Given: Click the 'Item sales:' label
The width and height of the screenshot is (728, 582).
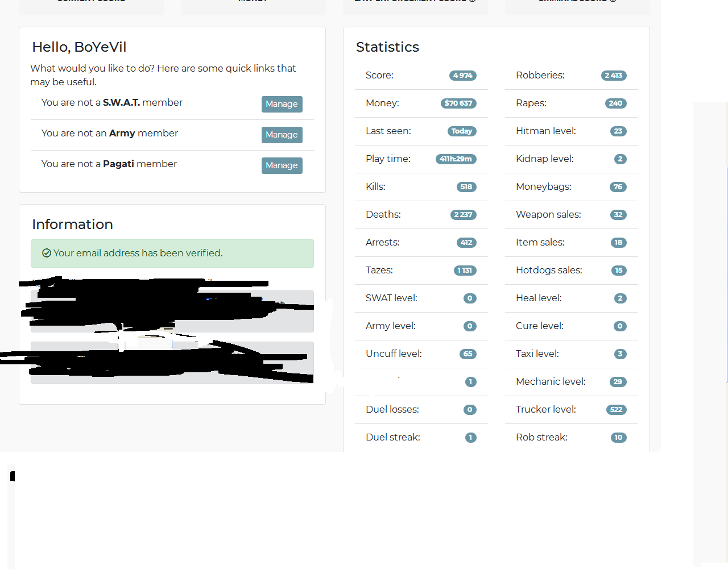Looking at the screenshot, I should tap(540, 243).
